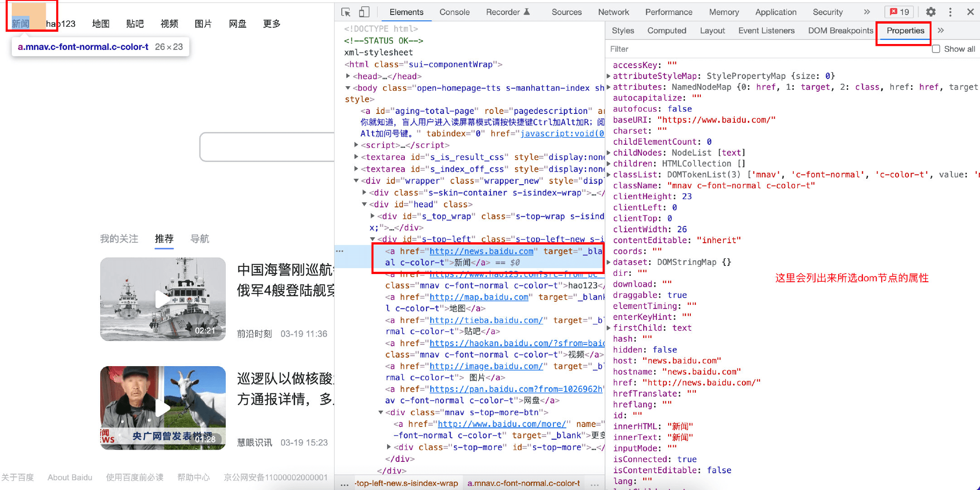The width and height of the screenshot is (980, 490).
Task: Click the tieba.baidu.com href link
Action: point(486,320)
